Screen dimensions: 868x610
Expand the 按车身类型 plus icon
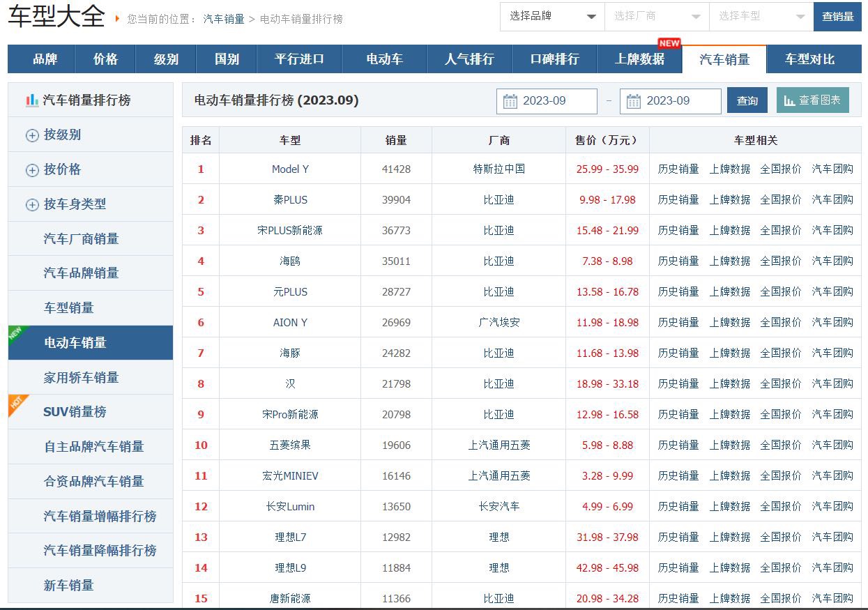(32, 205)
